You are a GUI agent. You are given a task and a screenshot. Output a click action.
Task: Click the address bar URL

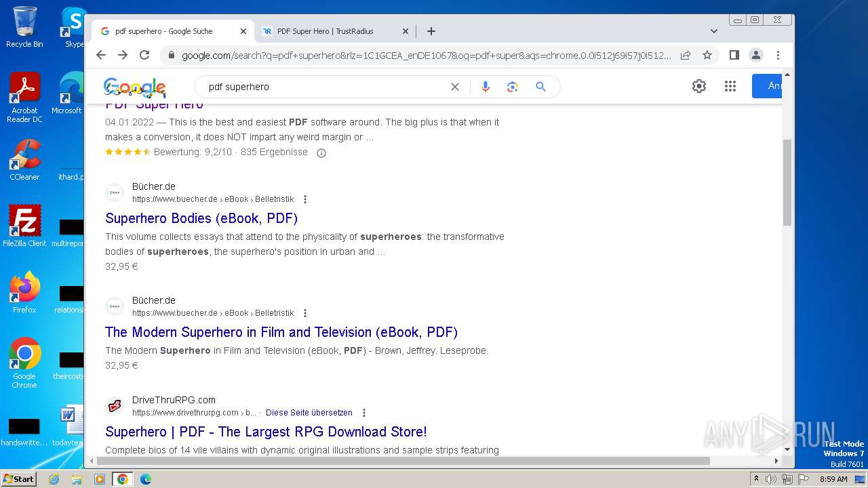point(427,55)
